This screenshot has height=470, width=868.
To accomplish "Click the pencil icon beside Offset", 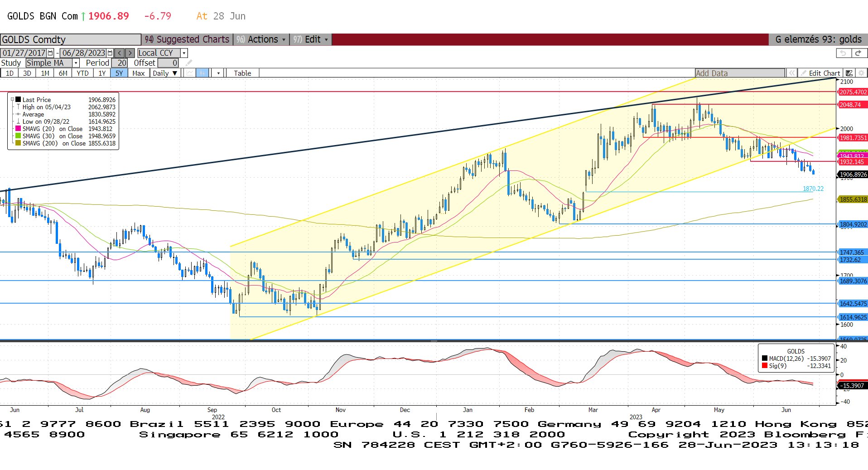I will [189, 63].
